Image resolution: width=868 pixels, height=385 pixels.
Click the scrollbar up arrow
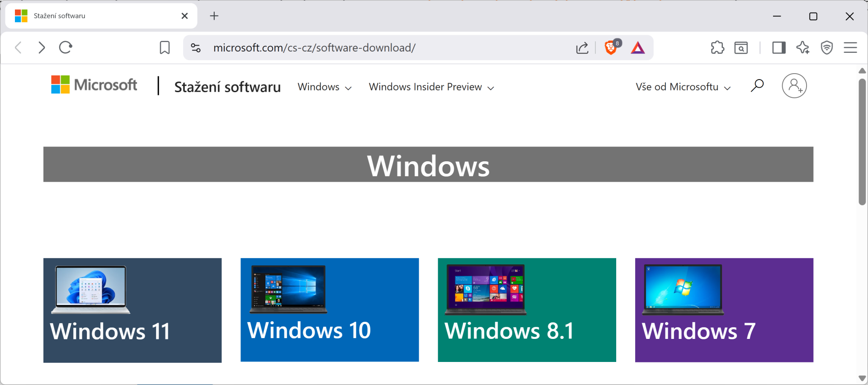coord(862,70)
